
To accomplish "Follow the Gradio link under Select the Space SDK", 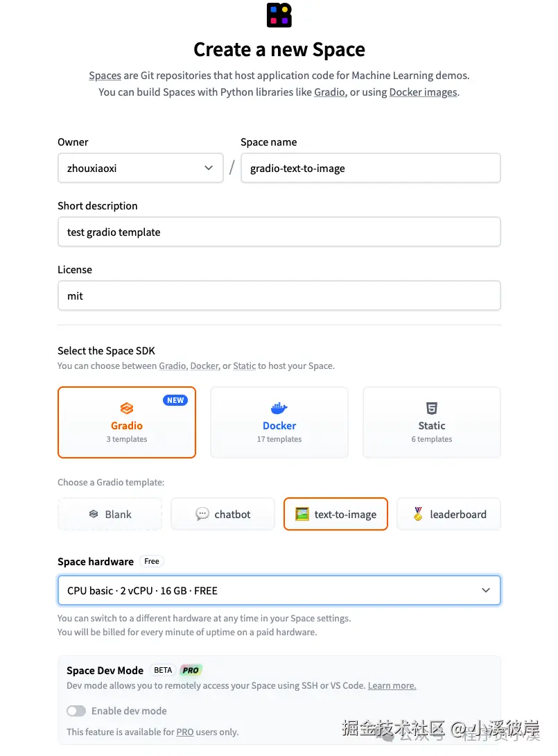I will point(173,366).
